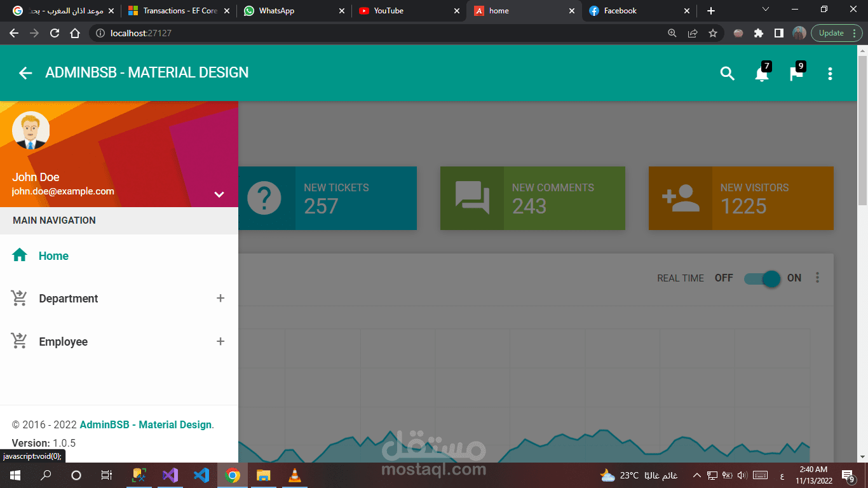This screenshot has height=488, width=868.
Task: Expand the Department plus sign
Action: 220,298
